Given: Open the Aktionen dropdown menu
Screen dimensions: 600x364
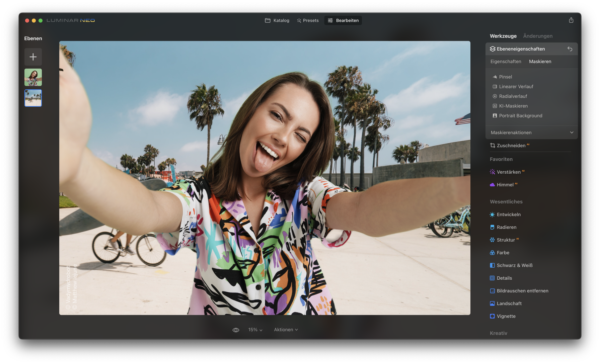Looking at the screenshot, I should tap(286, 330).
